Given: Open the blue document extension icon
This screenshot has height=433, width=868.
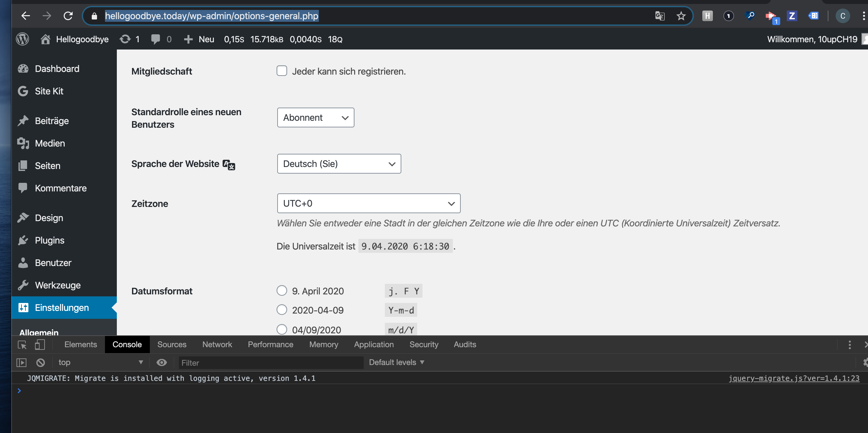Looking at the screenshot, I should coord(813,16).
